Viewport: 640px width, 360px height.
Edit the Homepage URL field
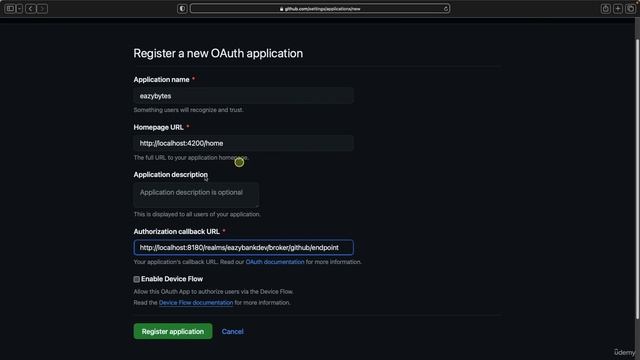243,143
